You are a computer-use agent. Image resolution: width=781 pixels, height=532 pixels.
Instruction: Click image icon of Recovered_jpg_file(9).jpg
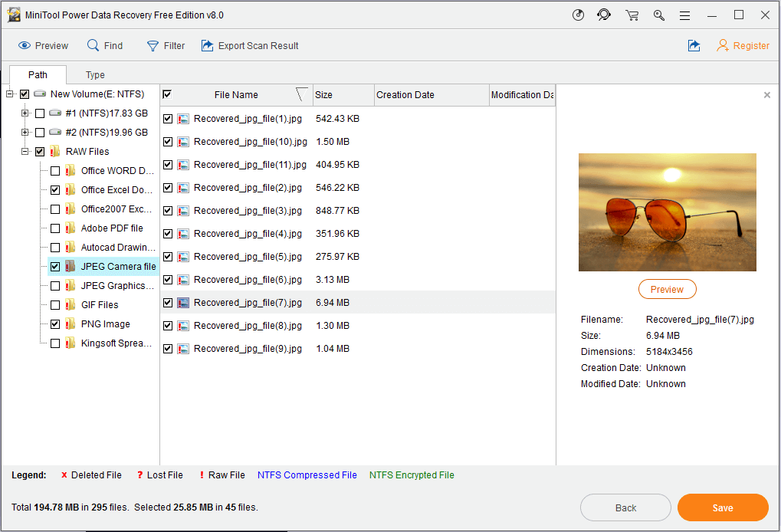click(x=183, y=349)
